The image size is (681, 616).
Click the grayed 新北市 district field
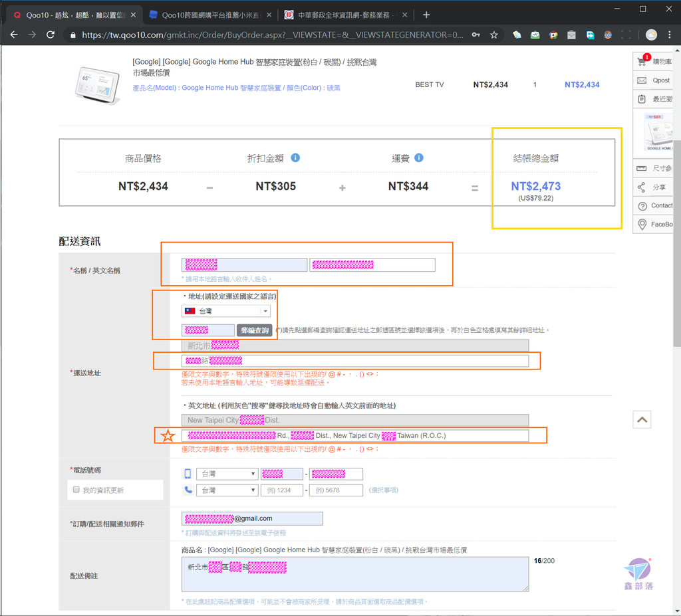[355, 346]
